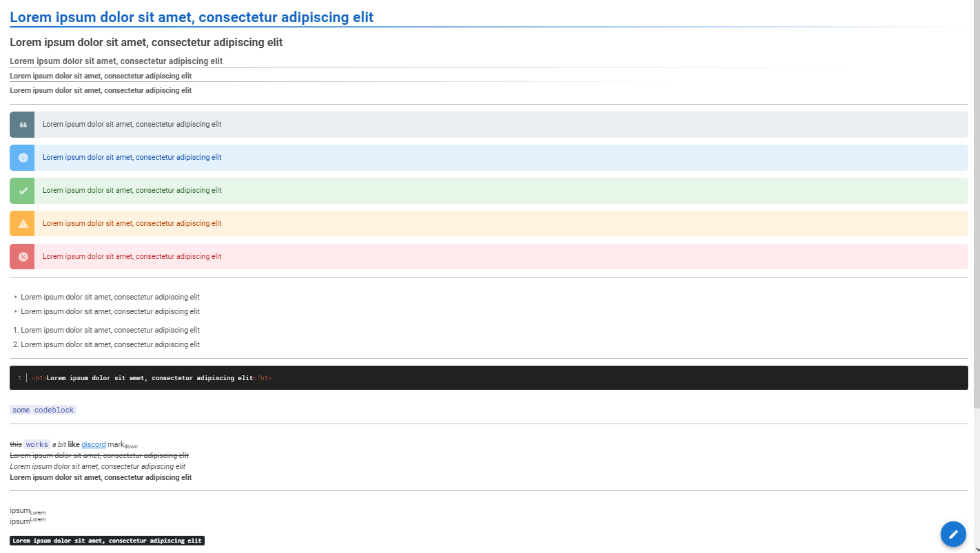The height and width of the screenshot is (553, 980).
Task: Open the discord hyperlink
Action: [93, 444]
